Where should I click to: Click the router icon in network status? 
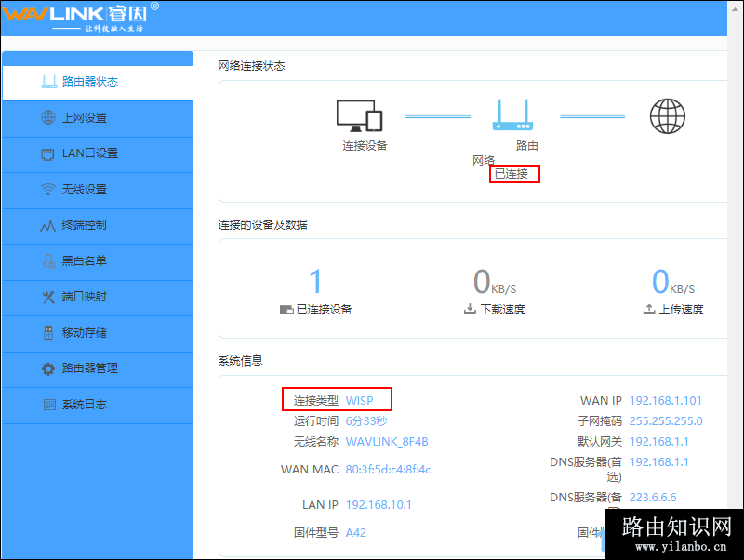(512, 114)
